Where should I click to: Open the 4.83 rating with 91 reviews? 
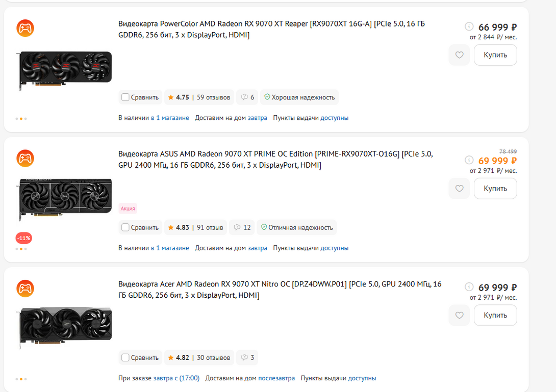195,227
